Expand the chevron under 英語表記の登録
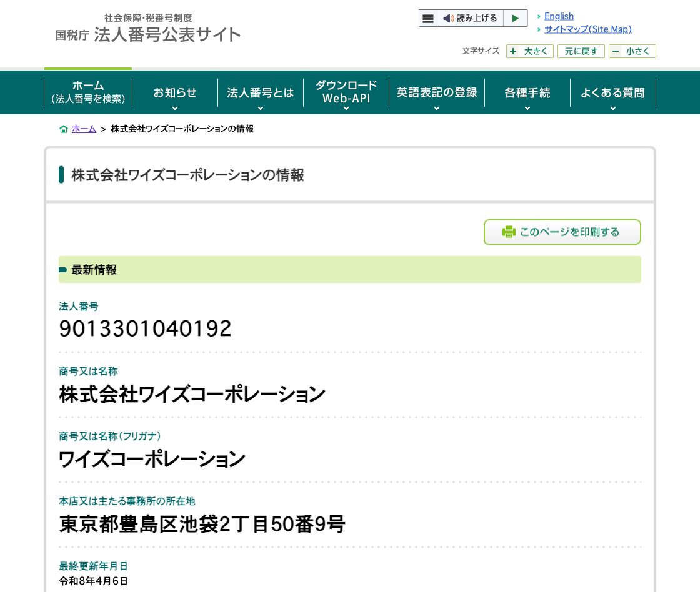 click(437, 109)
